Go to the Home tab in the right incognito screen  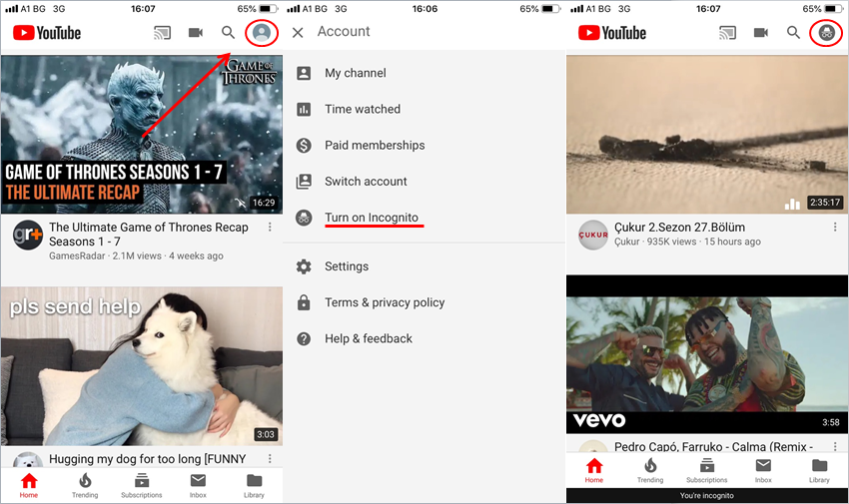(x=594, y=470)
